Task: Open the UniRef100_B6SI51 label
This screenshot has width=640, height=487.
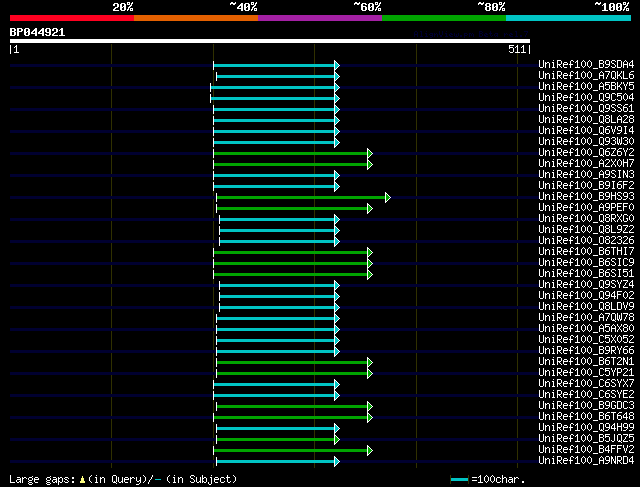Action: tap(586, 274)
